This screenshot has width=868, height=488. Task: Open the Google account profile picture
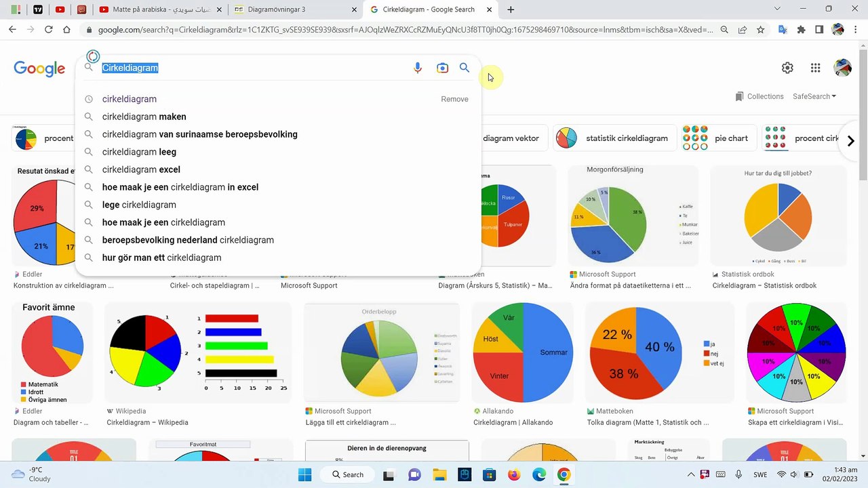coord(842,68)
